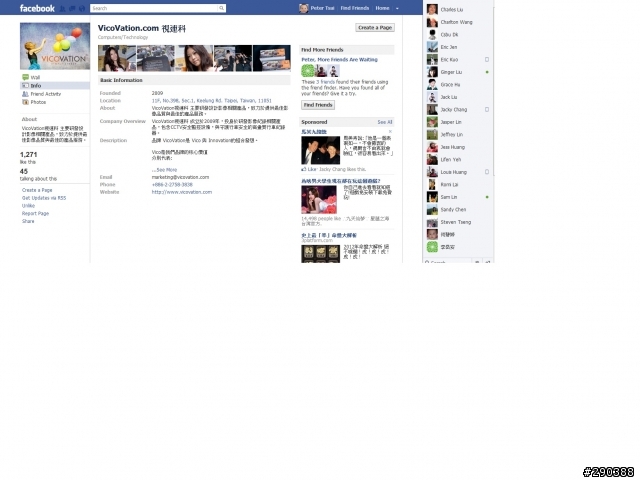Click green friend finder avatar icon

[307, 71]
